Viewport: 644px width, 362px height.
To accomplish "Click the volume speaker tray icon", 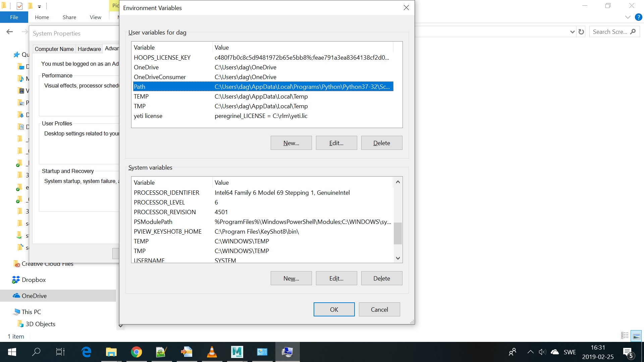I will (542, 352).
